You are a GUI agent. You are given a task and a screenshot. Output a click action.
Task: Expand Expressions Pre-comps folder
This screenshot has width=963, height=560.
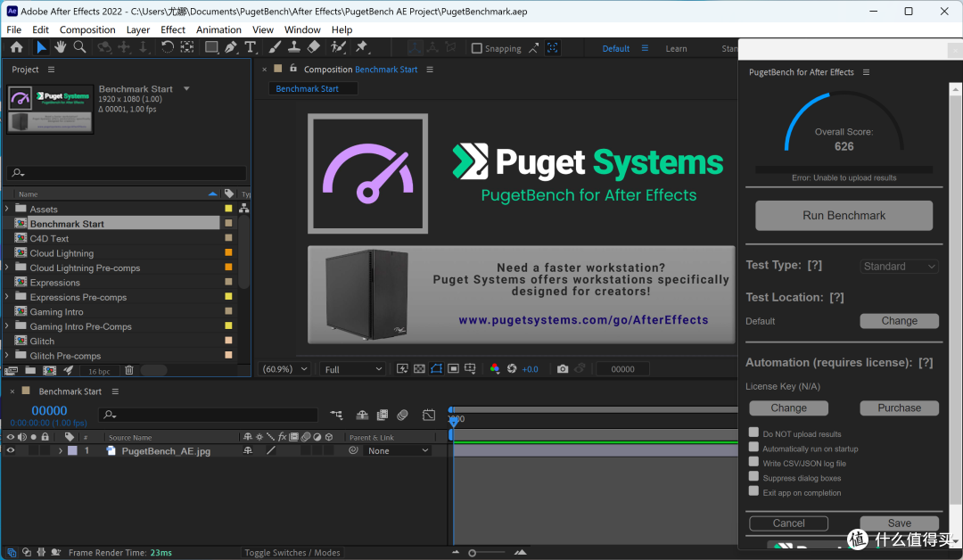pyautogui.click(x=7, y=297)
